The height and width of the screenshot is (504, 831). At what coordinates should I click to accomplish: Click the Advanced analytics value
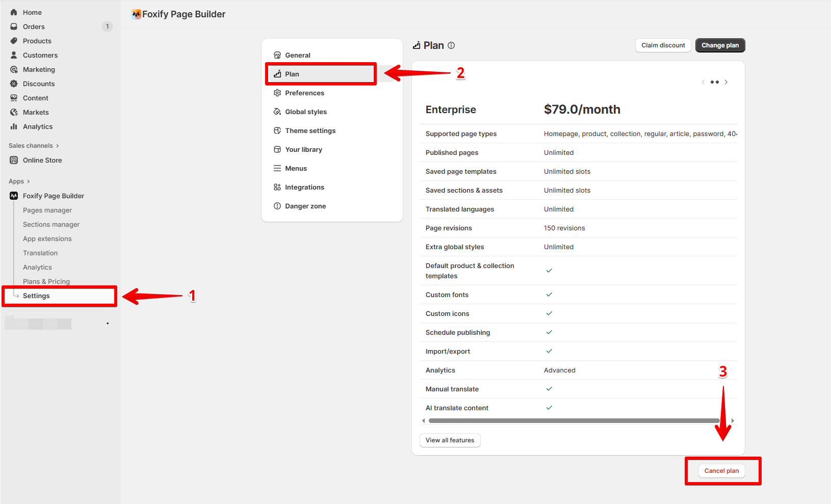click(560, 370)
